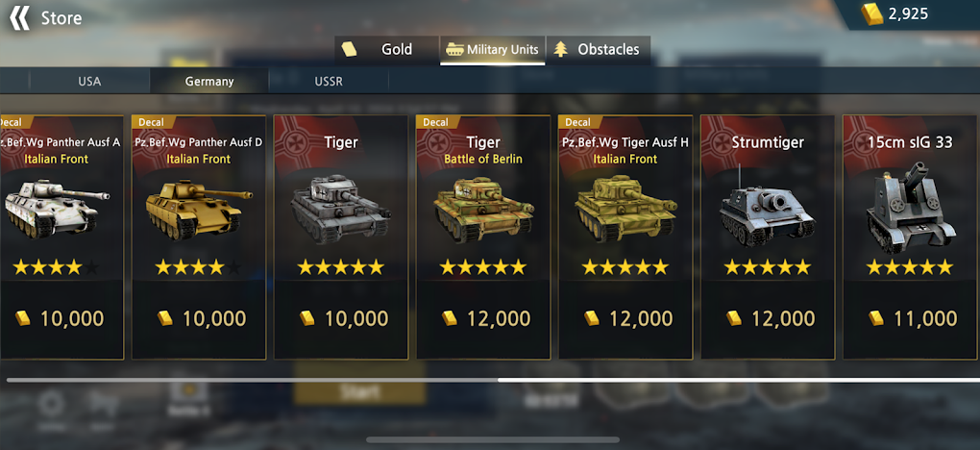Tap the gold bar balance icon

coord(871,13)
